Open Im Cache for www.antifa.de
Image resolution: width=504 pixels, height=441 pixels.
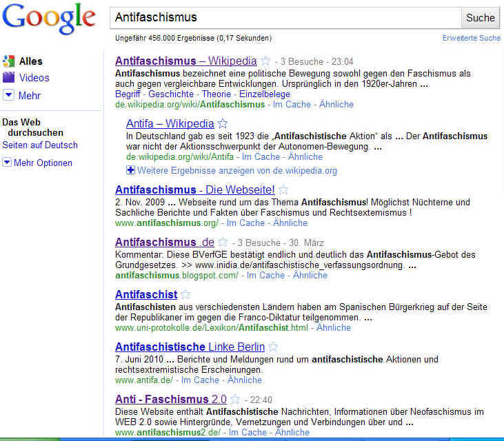click(200, 380)
